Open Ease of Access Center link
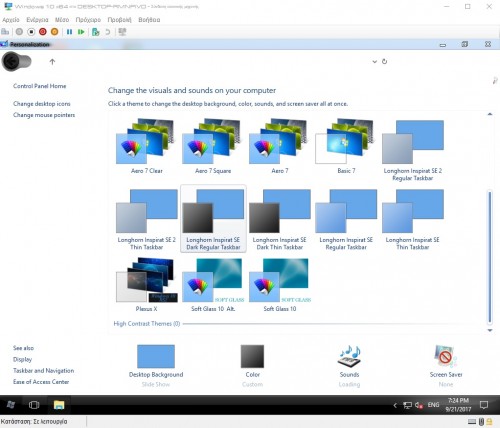The image size is (500, 428). click(x=41, y=382)
